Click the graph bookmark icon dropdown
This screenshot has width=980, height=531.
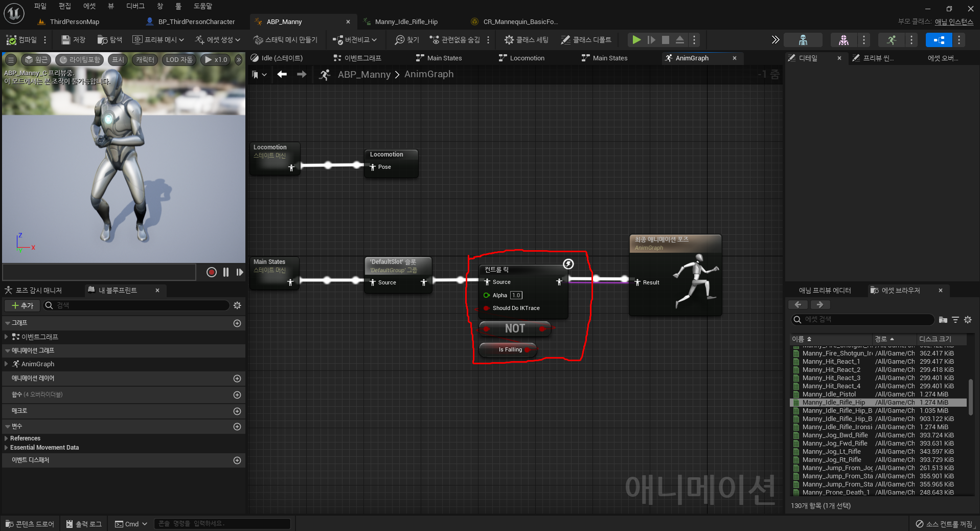[260, 75]
